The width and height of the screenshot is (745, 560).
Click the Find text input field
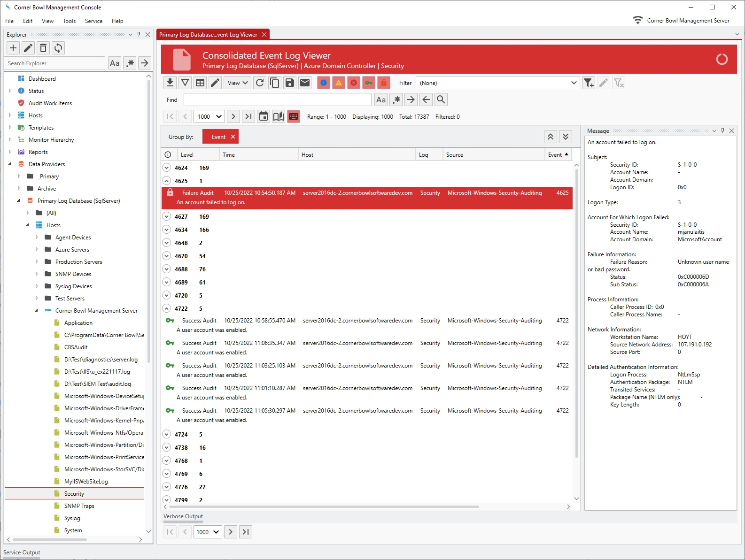(x=277, y=100)
